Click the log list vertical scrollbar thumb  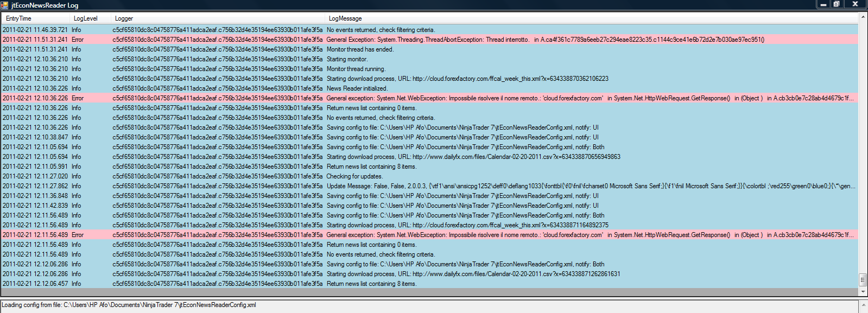click(x=863, y=280)
